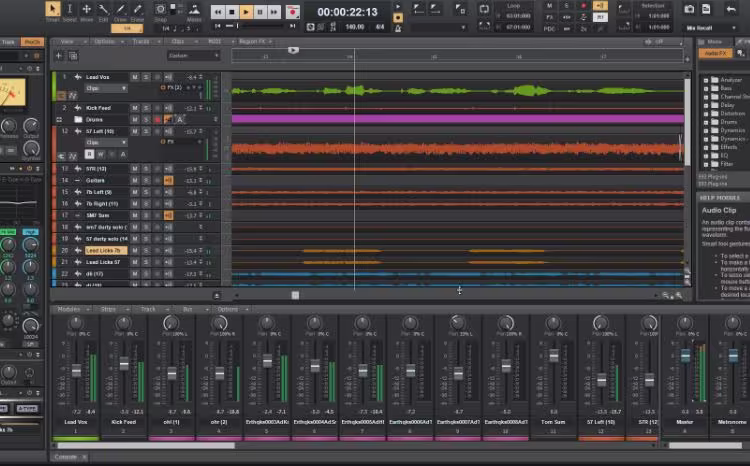Activate the Move tool
The height and width of the screenshot is (466, 750).
click(x=87, y=9)
